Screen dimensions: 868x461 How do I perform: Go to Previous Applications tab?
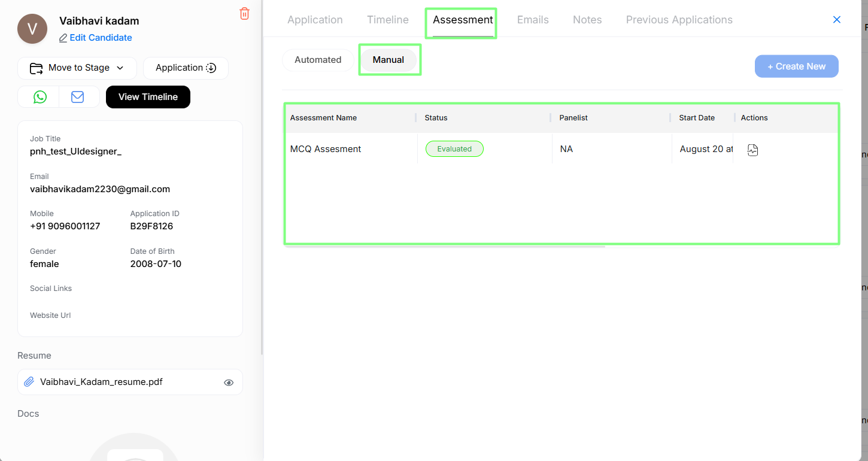click(x=679, y=20)
